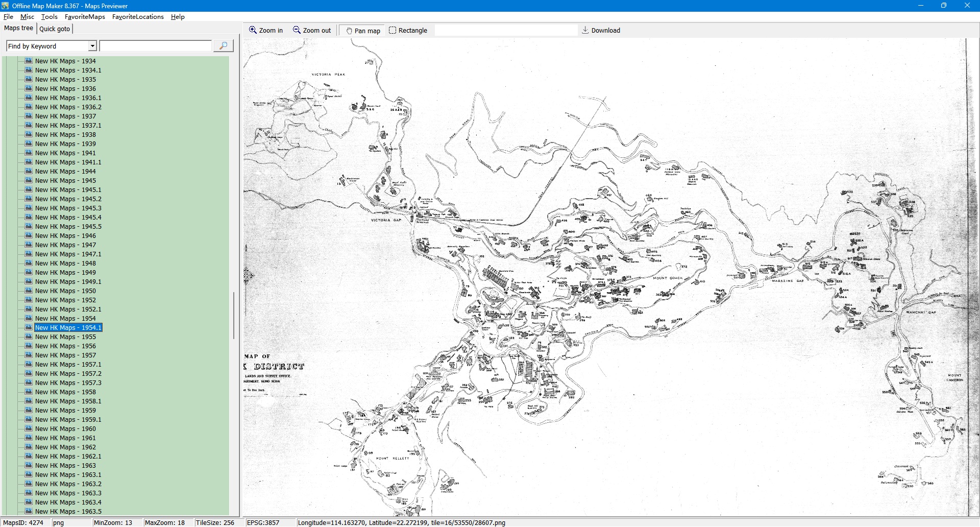Open the Find by Keyword dropdown

coord(92,46)
